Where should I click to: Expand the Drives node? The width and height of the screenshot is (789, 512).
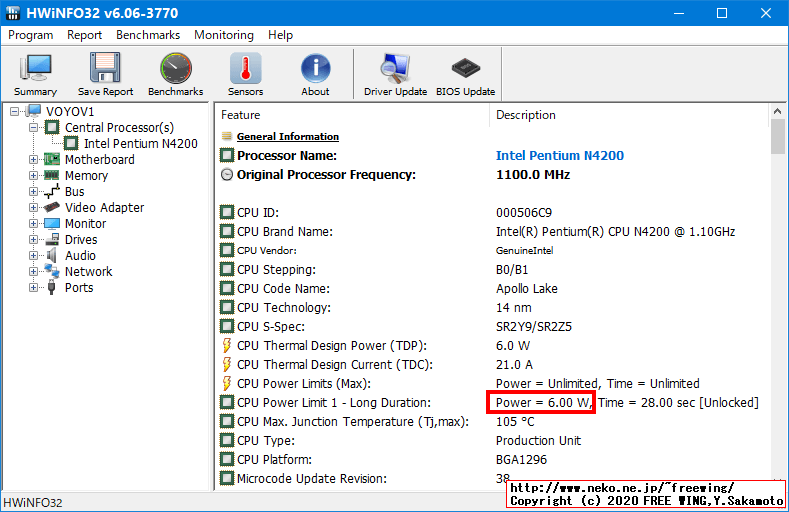[x=33, y=239]
